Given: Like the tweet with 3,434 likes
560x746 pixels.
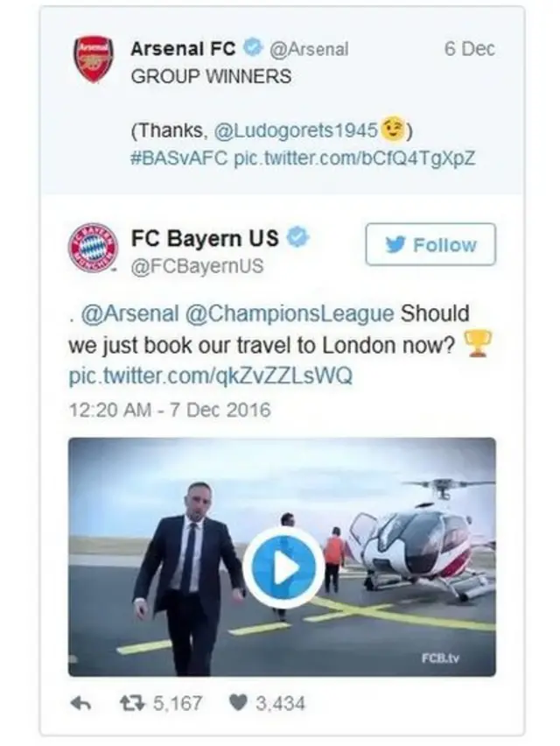Looking at the screenshot, I should tap(239, 703).
